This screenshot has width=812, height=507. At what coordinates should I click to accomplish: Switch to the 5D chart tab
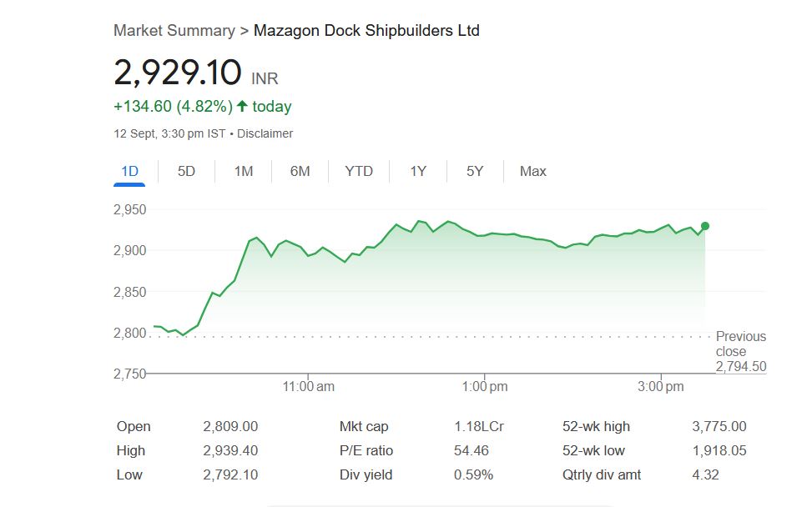point(186,172)
